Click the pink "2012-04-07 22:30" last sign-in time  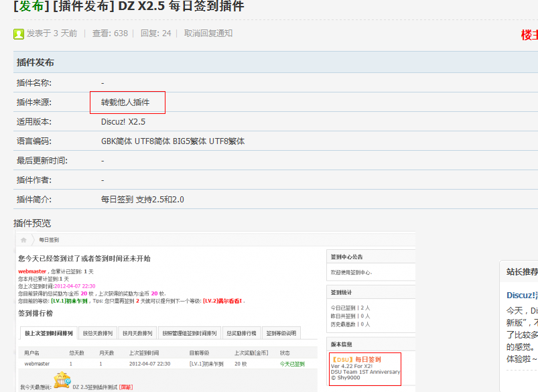(x=75, y=286)
